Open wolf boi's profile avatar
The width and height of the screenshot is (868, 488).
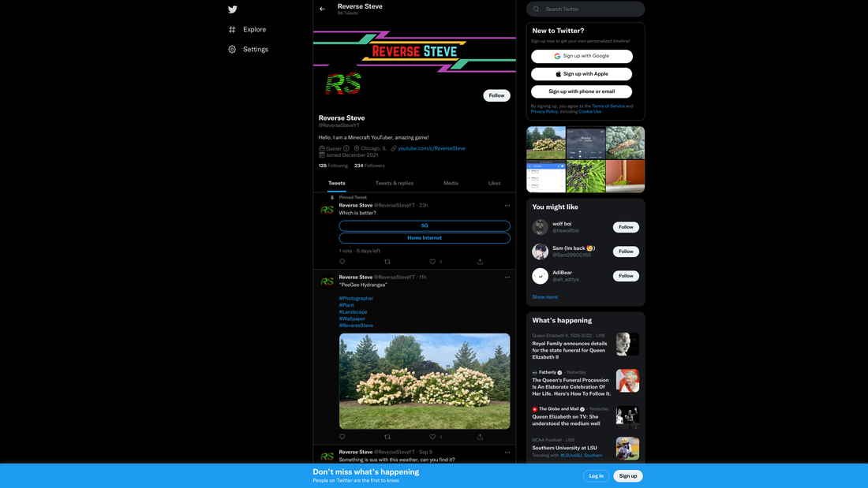pos(540,227)
